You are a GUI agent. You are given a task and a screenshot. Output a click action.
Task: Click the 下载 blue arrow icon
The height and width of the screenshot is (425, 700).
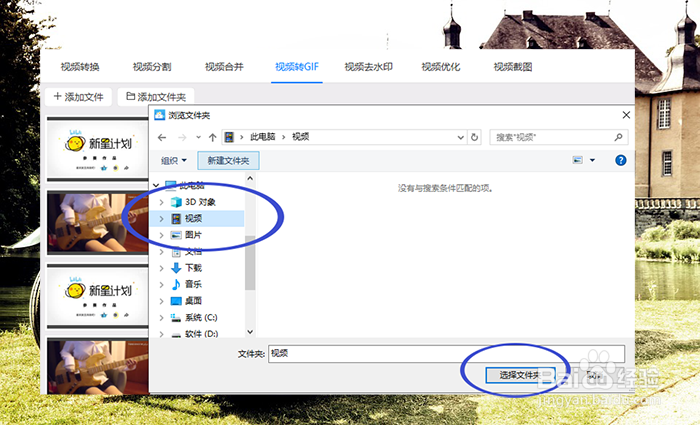176,268
